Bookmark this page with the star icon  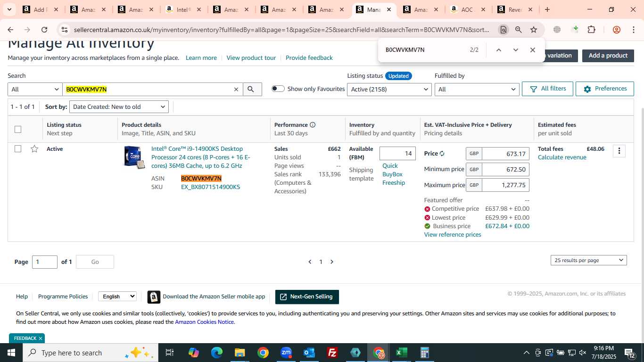(x=534, y=30)
